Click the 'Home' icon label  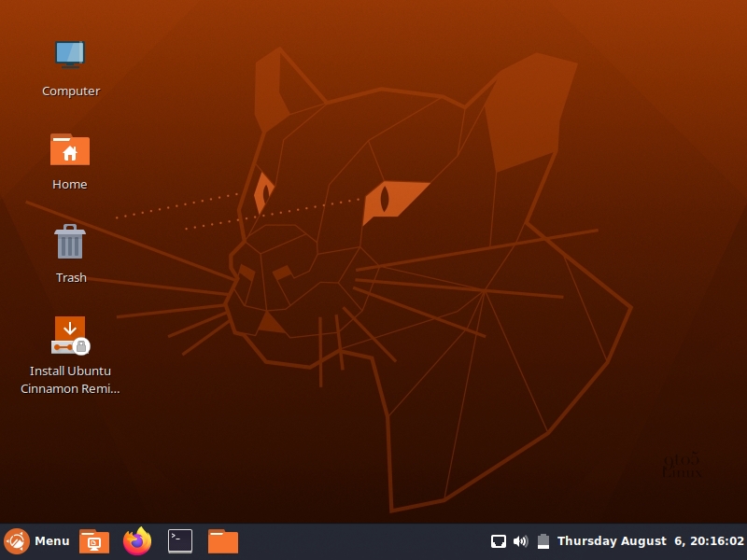[70, 185]
